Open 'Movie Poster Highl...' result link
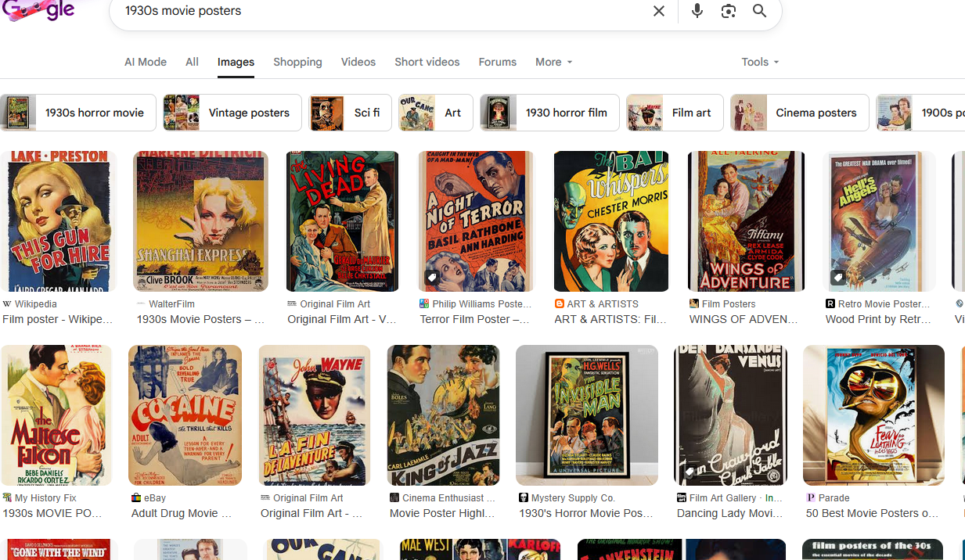Viewport: 965px width, 560px height. pyautogui.click(x=443, y=513)
